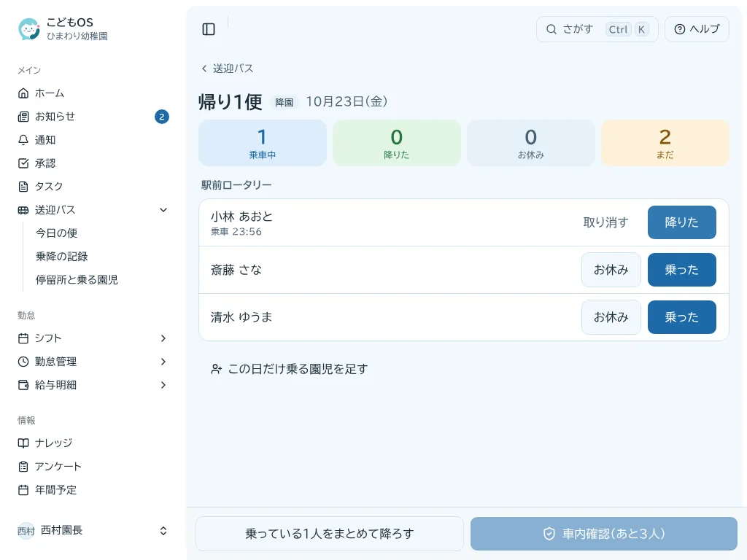Click the シフト calendar icon
The height and width of the screenshot is (560, 747).
[x=23, y=338]
